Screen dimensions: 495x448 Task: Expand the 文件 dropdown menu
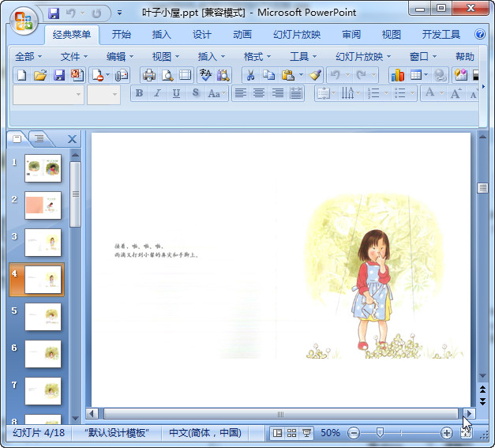pos(74,57)
